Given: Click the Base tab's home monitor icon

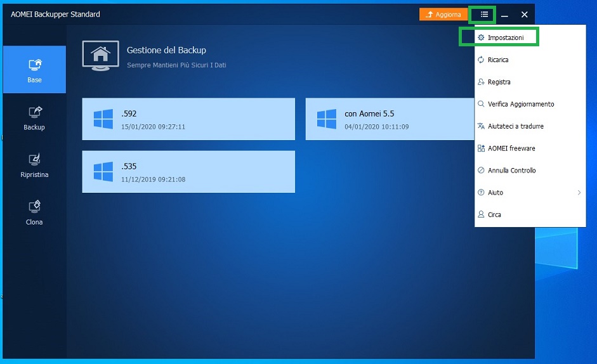Looking at the screenshot, I should (35, 65).
